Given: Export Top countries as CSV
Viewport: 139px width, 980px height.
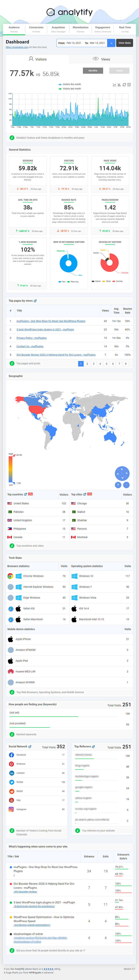Looking at the screenshot, I should [30, 494].
